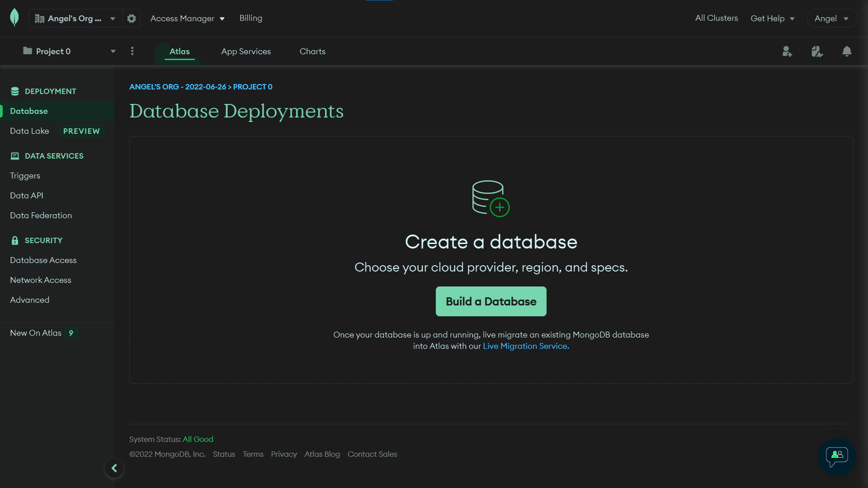Click the Build a Database button
The height and width of the screenshot is (488, 868).
coord(491,301)
